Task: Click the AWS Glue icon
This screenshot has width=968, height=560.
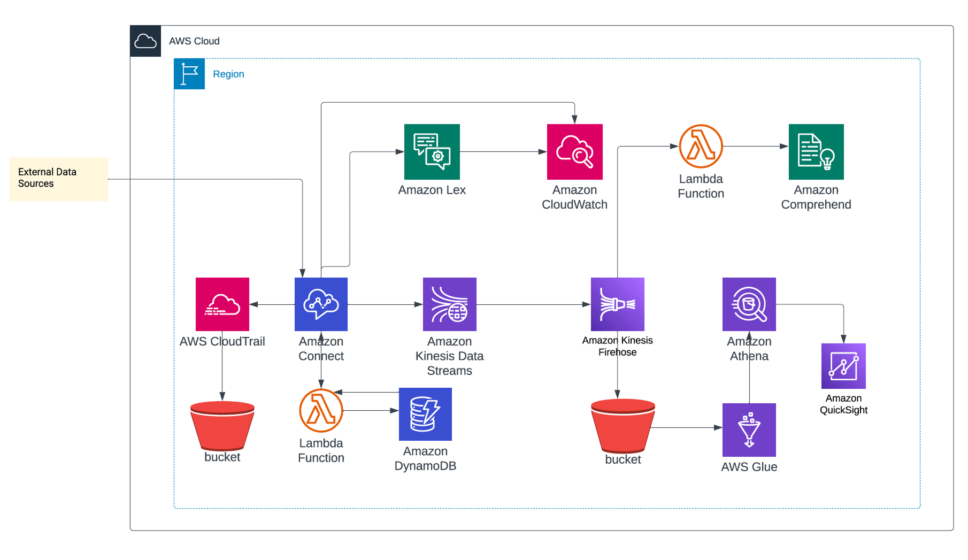Action: point(749,429)
